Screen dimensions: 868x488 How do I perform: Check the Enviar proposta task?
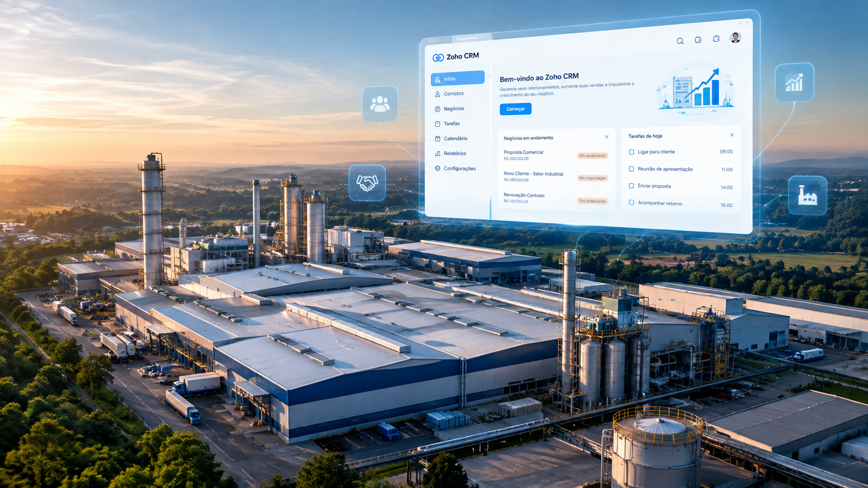[x=631, y=186]
